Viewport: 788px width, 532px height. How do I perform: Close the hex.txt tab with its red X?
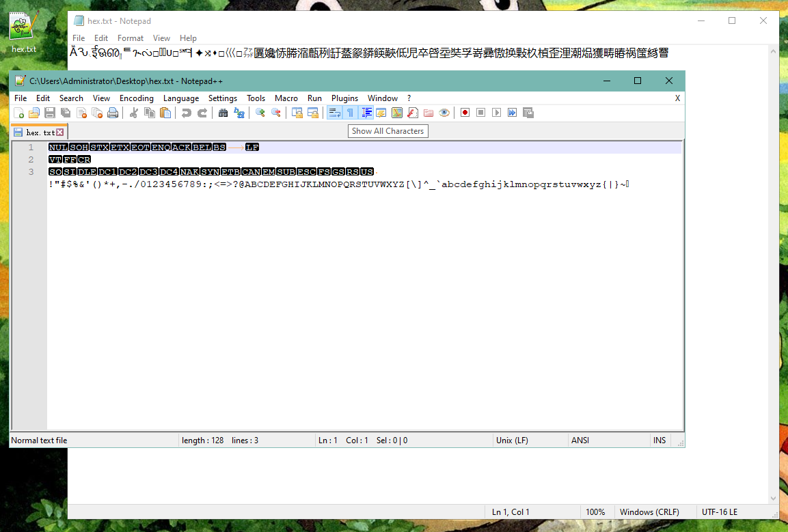coord(60,132)
